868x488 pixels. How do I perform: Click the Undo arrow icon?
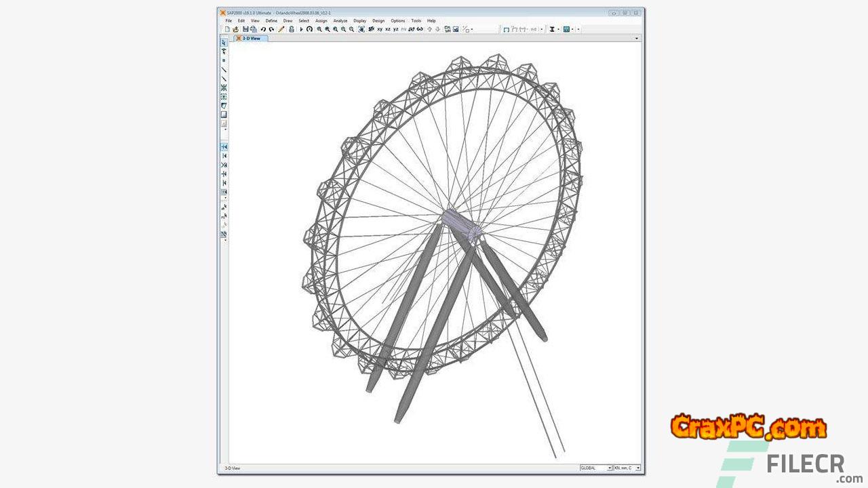tap(263, 29)
